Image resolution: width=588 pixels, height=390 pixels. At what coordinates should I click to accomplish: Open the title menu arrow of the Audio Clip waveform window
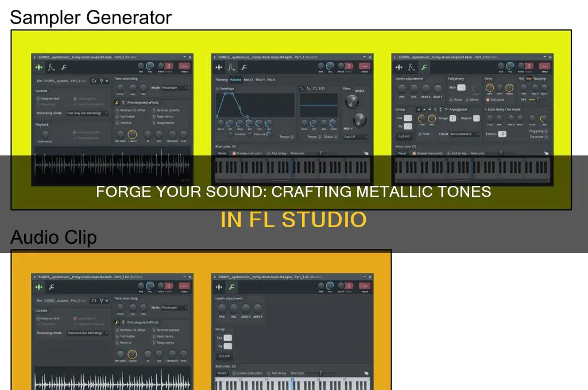(34, 277)
